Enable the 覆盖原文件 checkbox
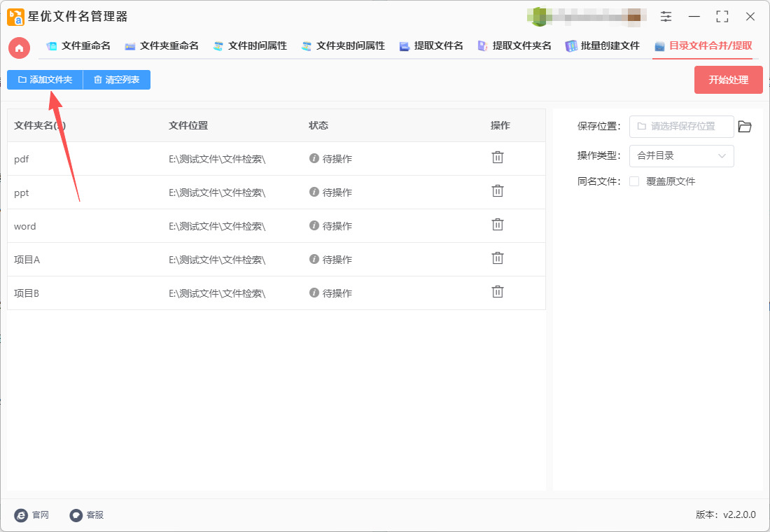 [634, 181]
